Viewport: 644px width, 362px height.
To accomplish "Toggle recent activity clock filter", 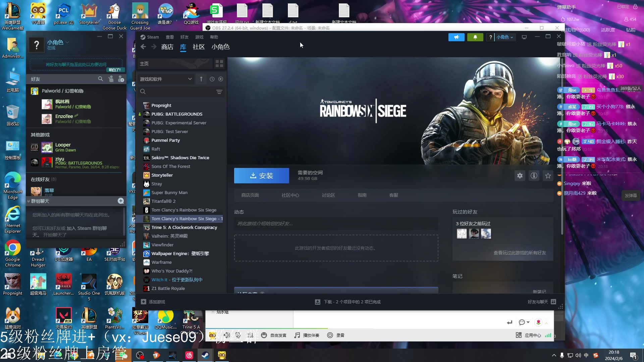I will [212, 79].
